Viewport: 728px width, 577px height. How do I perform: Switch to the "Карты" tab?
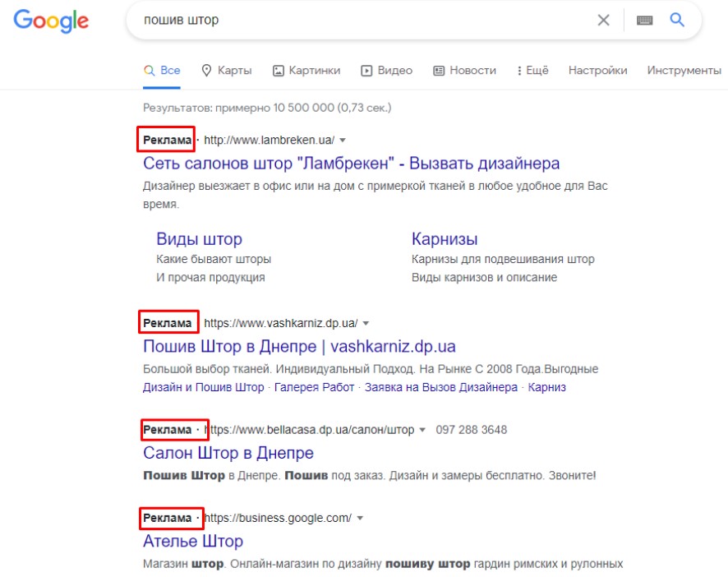click(x=227, y=71)
